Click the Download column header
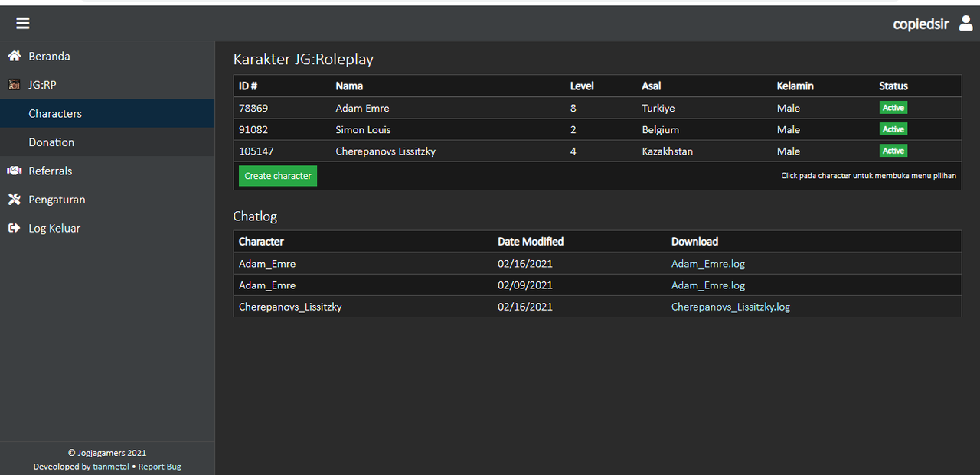 [694, 242]
